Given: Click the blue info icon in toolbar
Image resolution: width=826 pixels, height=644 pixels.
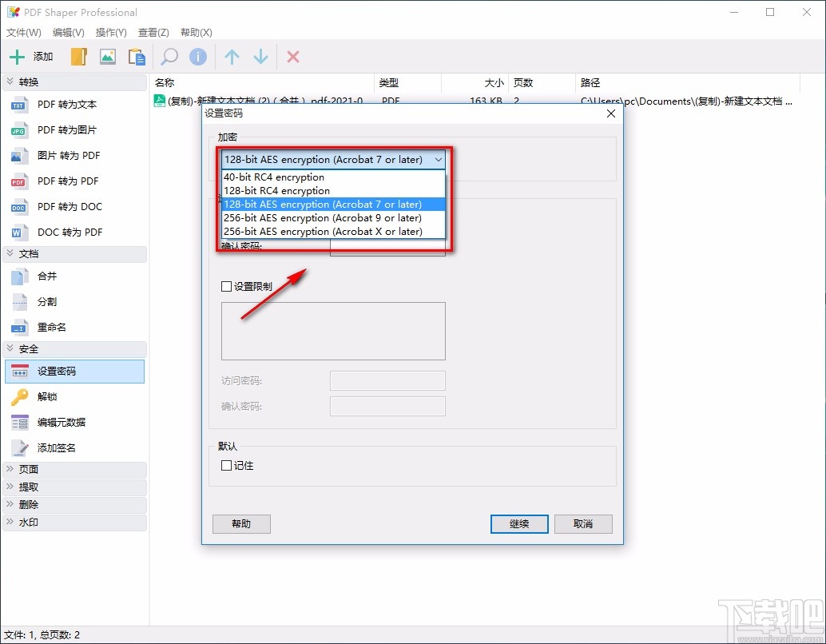Looking at the screenshot, I should coord(198,57).
